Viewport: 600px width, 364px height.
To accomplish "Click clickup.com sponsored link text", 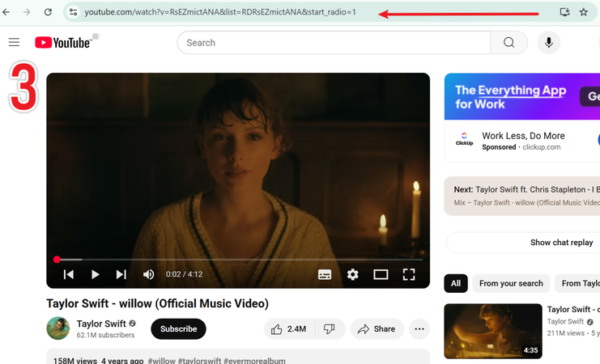I will point(542,147).
